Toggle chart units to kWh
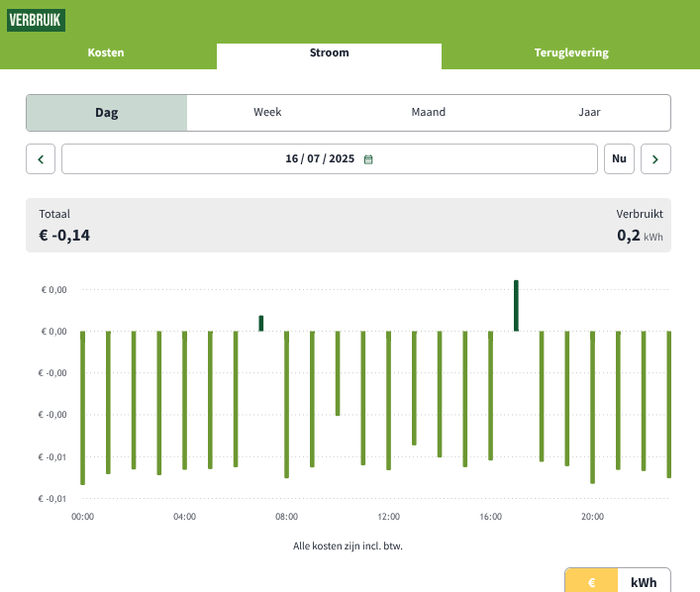This screenshot has height=592, width=700. pyautogui.click(x=644, y=582)
